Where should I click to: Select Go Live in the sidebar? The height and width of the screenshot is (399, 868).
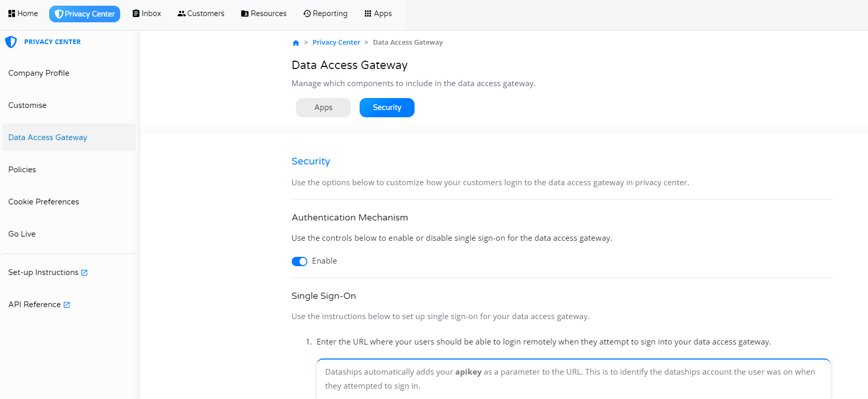click(x=22, y=234)
